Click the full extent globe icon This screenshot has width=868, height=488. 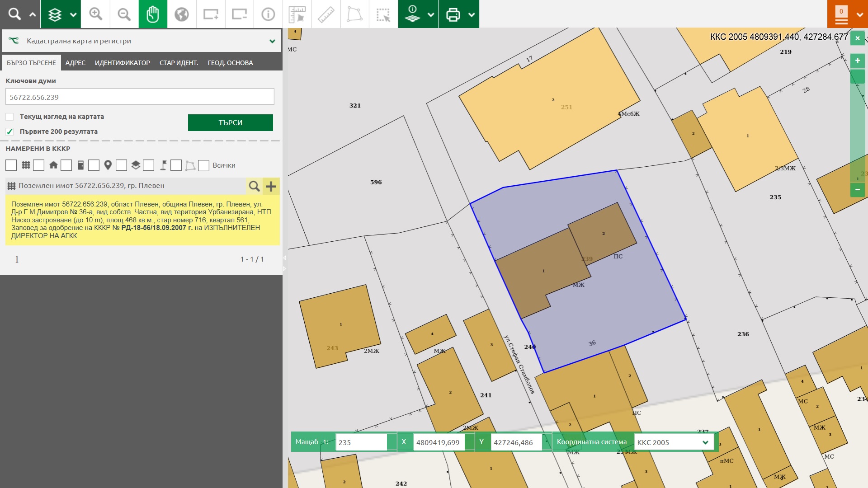click(x=182, y=14)
